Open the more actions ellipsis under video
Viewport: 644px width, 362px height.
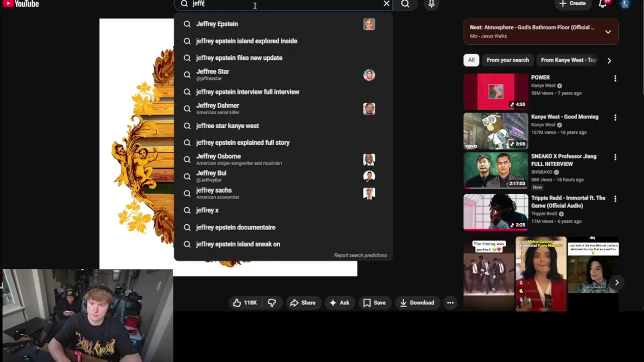[x=450, y=303]
